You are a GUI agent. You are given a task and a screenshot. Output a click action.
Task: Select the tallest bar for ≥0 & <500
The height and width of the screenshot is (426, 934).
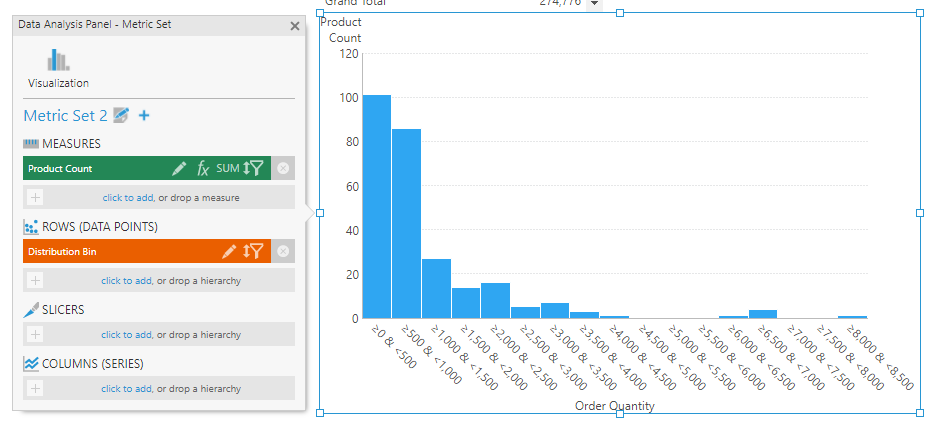(376, 206)
